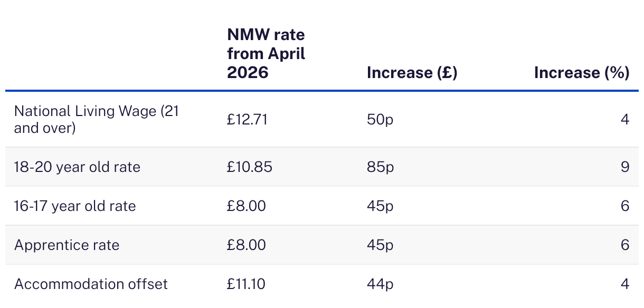This screenshot has width=644, height=308.
Task: Select the 85p increase cell
Action: click(x=380, y=167)
